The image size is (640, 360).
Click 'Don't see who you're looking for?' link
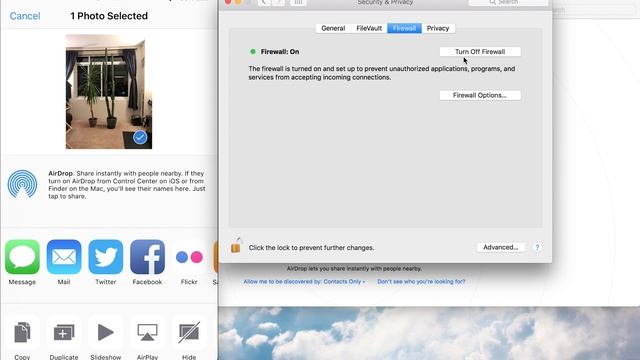point(421,282)
